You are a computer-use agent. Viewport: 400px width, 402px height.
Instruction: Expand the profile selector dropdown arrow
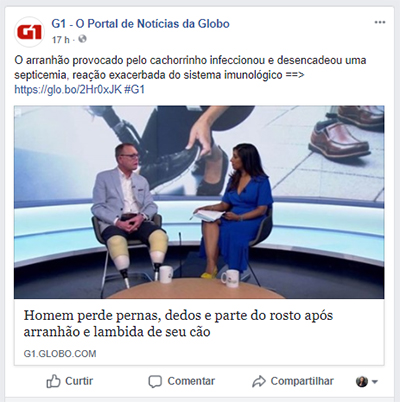[375, 382]
